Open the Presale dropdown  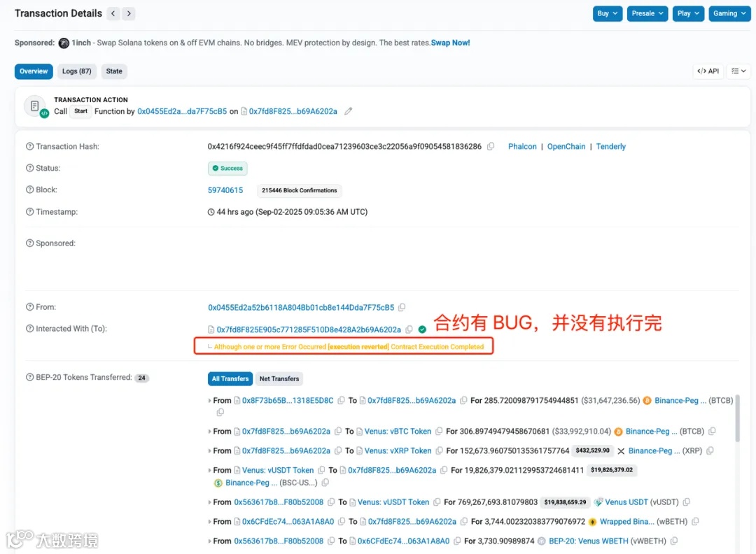tap(647, 13)
